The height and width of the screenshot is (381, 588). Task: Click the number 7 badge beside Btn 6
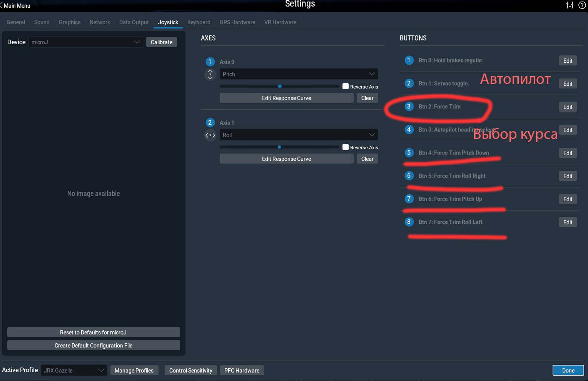[409, 199]
